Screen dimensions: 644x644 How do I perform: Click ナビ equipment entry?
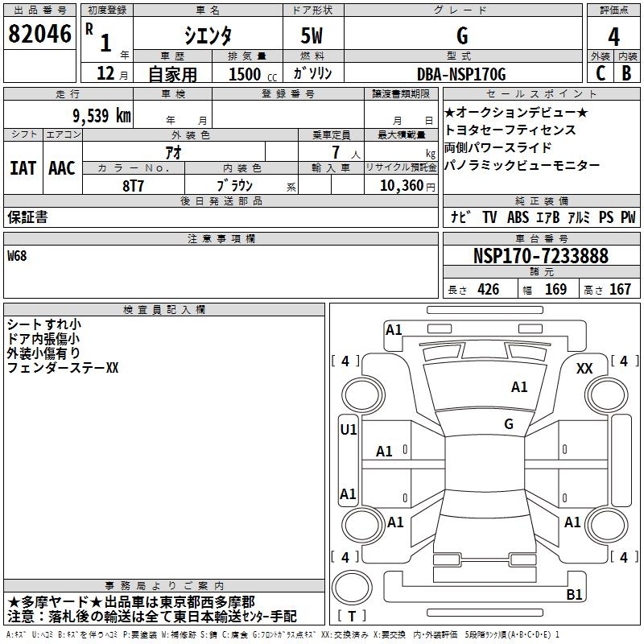tap(460, 217)
